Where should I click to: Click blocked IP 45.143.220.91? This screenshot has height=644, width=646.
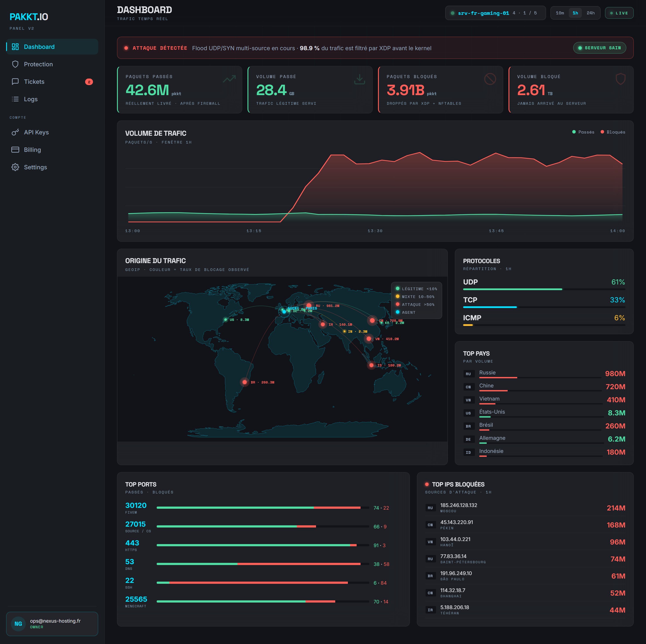[x=457, y=522]
